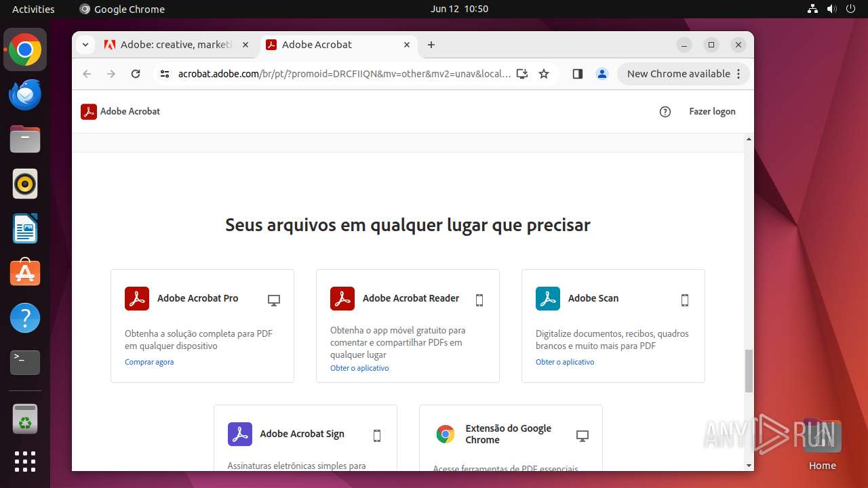
Task: Open the Google Chrome app menu in top bar
Action: tap(122, 9)
